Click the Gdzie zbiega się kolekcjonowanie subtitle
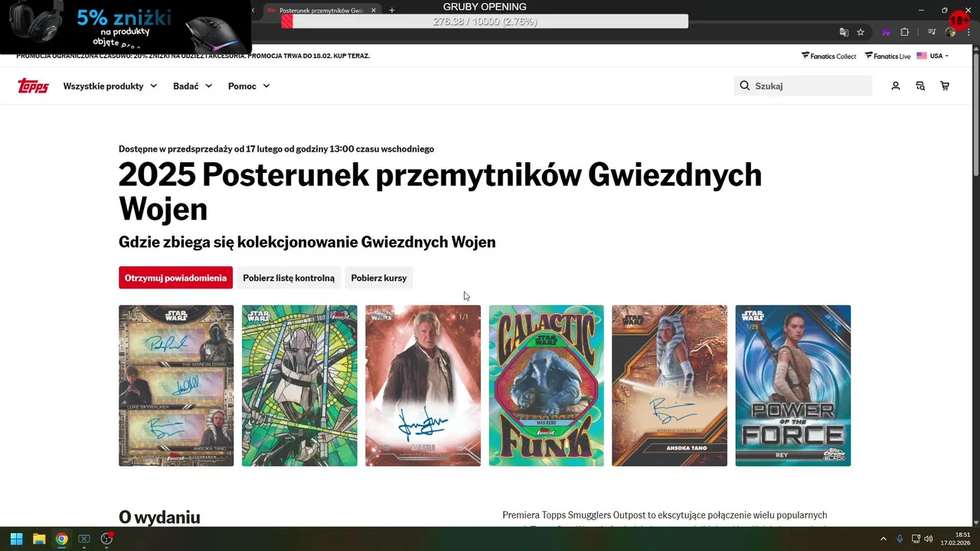The image size is (980, 551). point(307,242)
